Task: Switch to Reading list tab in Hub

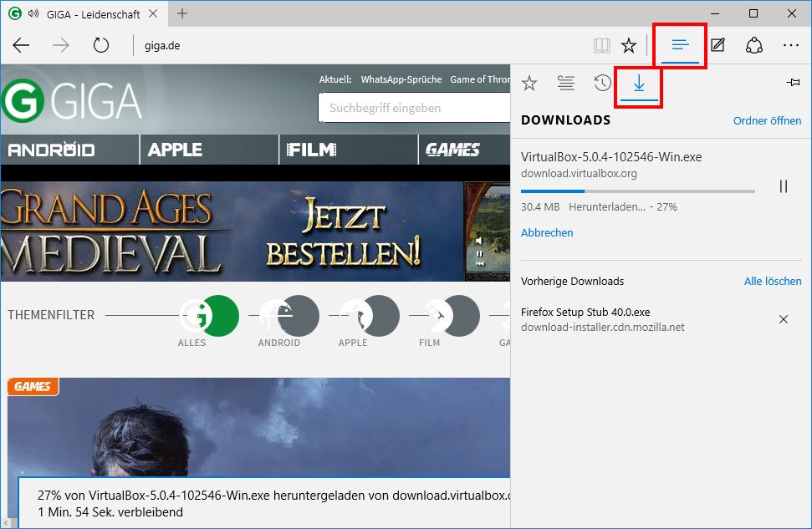Action: (x=566, y=83)
